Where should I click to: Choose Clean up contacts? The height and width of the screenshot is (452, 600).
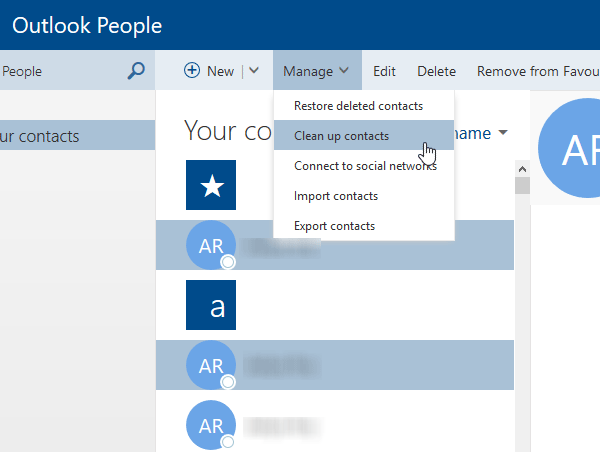364,135
